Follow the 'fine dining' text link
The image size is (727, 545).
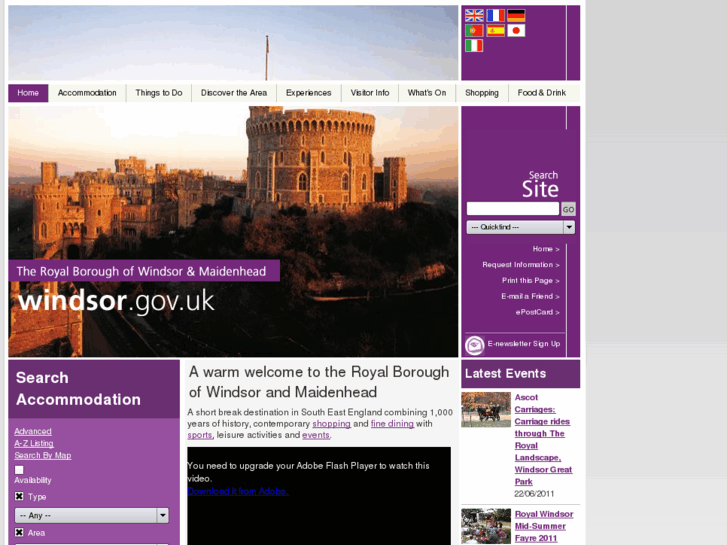tap(392, 423)
